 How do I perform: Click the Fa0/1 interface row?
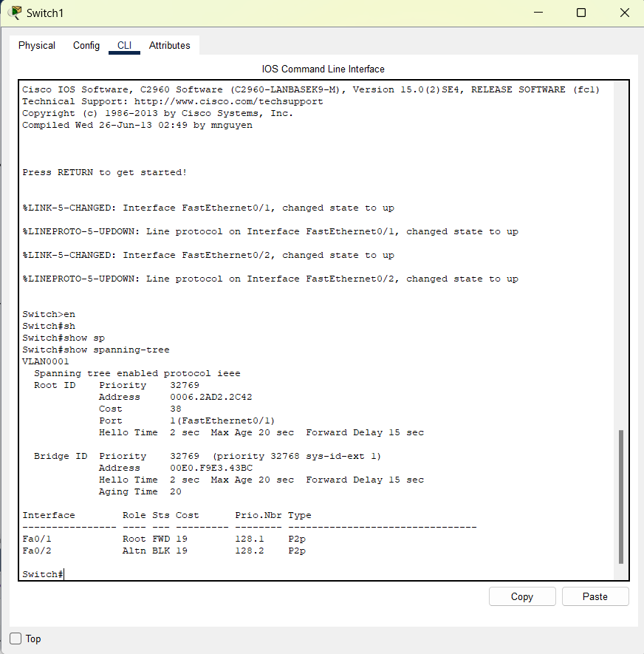[x=164, y=539]
